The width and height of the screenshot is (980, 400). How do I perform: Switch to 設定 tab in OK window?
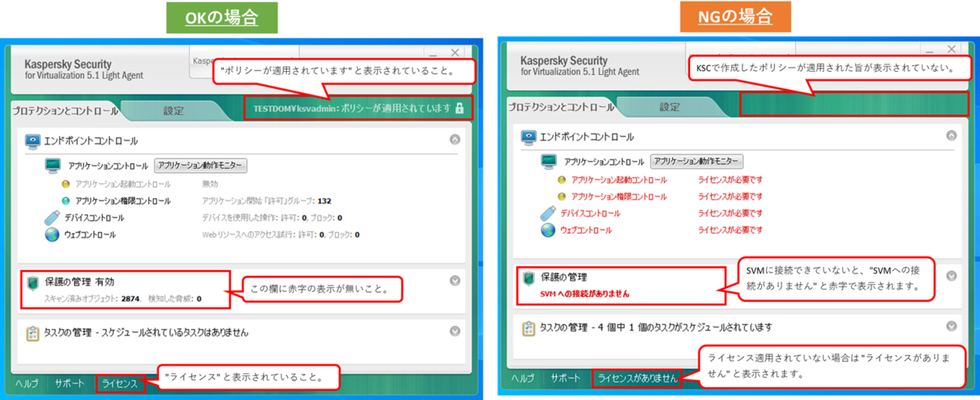pos(173,110)
